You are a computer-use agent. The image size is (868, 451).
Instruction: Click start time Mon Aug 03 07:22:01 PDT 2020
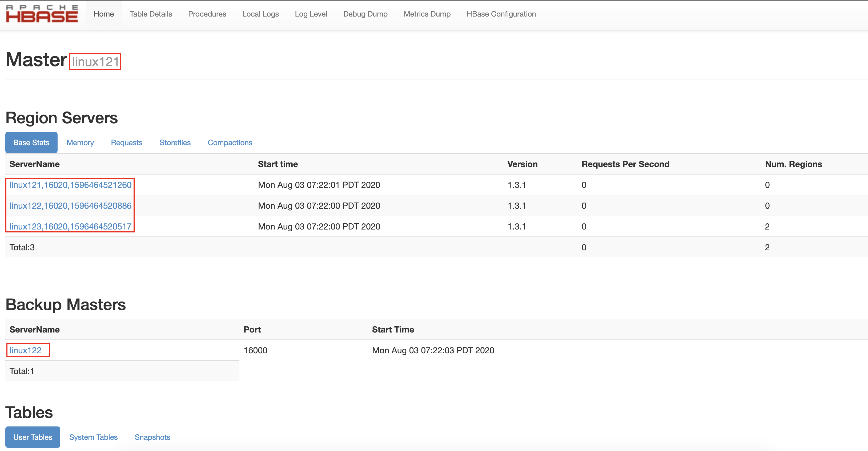point(319,185)
